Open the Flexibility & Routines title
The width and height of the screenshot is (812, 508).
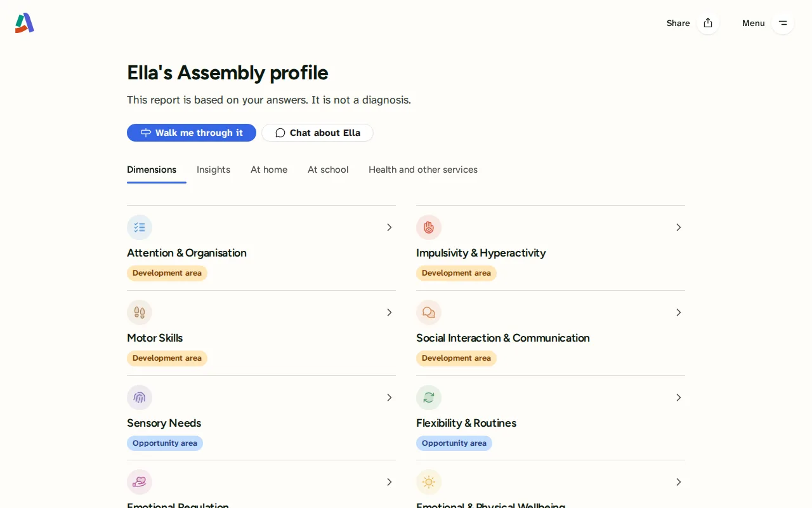pos(466,423)
